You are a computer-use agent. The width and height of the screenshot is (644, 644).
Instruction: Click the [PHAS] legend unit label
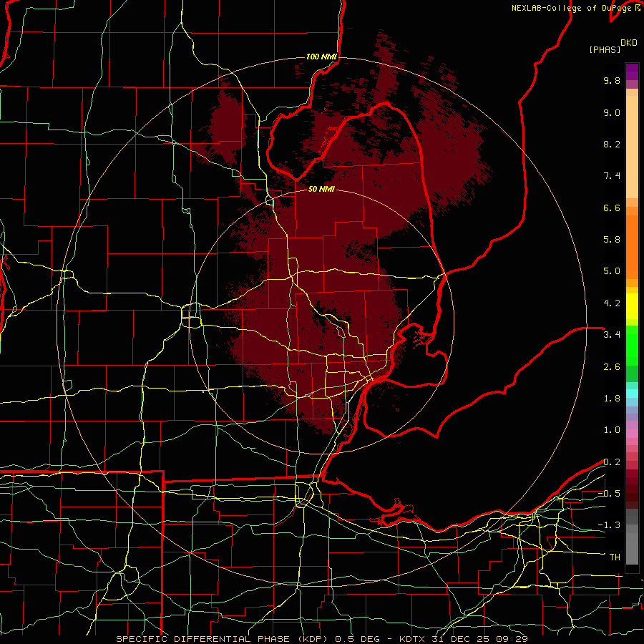(605, 49)
